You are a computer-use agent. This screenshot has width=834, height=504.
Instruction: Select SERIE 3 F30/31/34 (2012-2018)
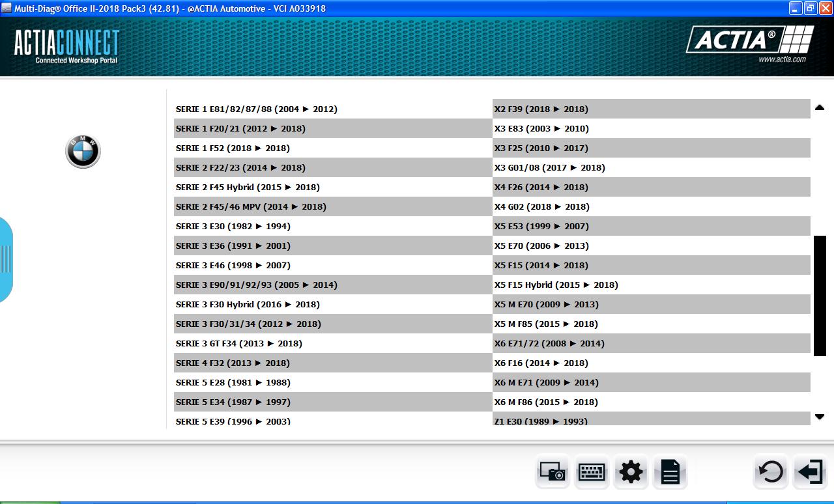point(333,324)
